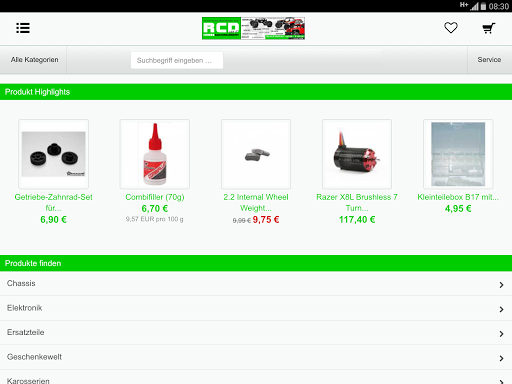Screen dimensions: 512x384
Task: Open the Karosserien category row
Action: click(256, 378)
